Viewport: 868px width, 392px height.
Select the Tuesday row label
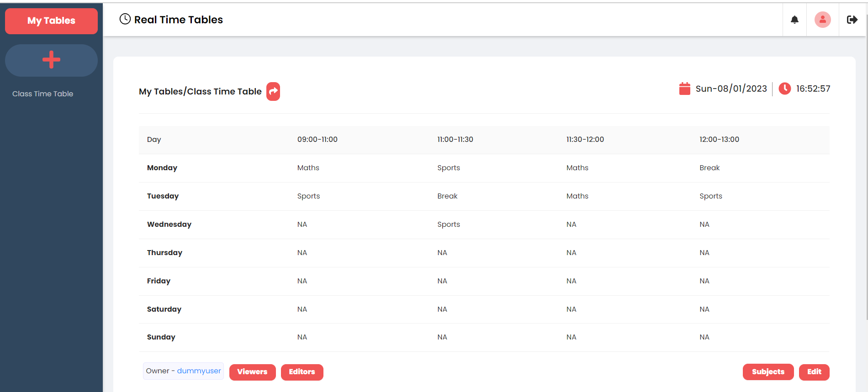(x=163, y=196)
